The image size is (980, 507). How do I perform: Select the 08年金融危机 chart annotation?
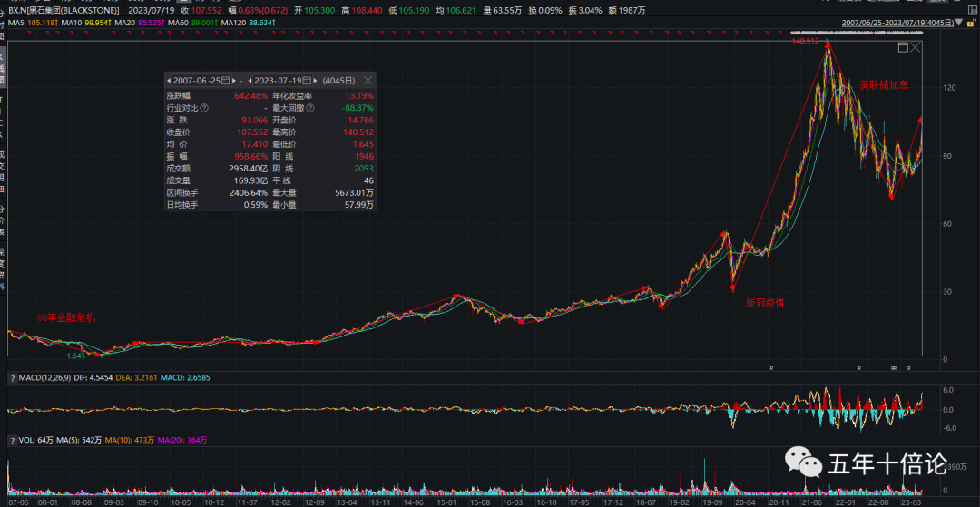pyautogui.click(x=67, y=317)
